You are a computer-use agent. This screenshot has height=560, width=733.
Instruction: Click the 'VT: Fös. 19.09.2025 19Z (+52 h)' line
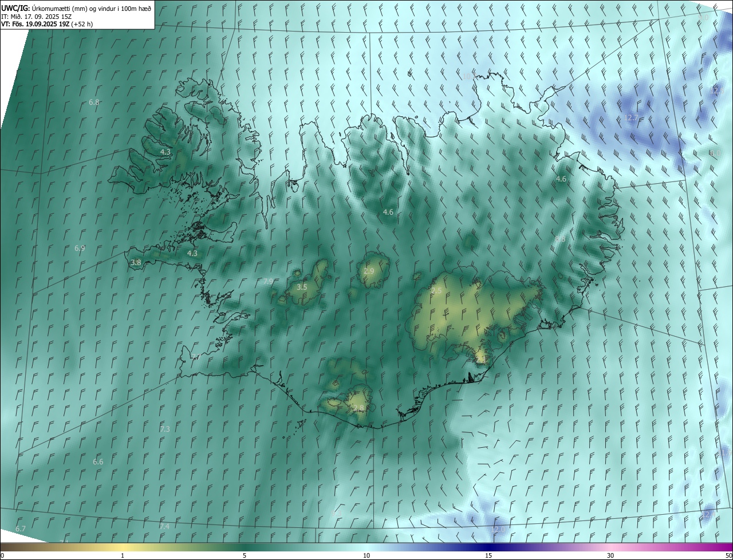(x=47, y=24)
